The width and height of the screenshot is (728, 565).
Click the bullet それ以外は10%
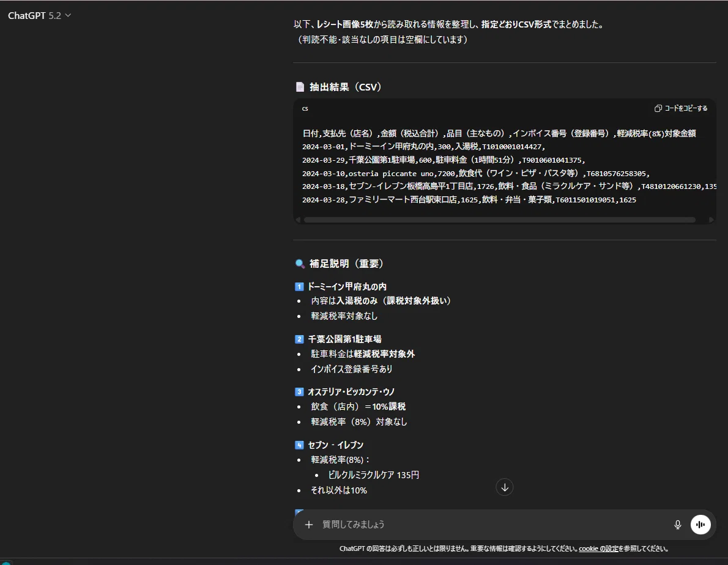(x=338, y=490)
